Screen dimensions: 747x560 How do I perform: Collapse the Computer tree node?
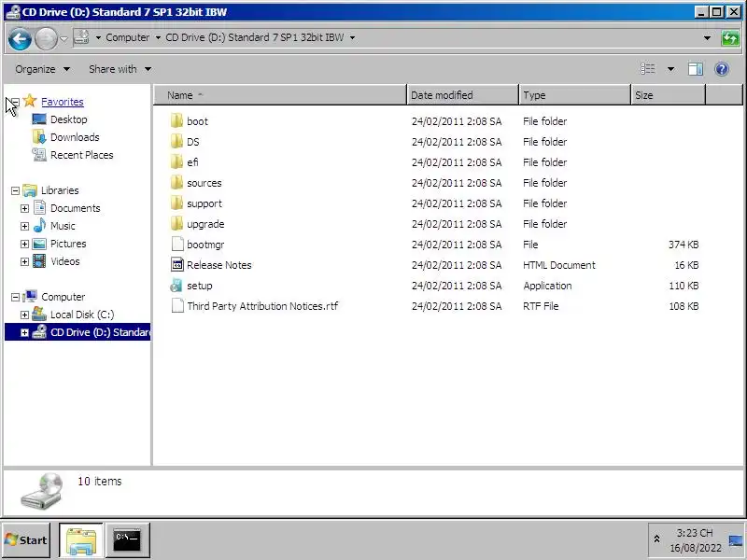pyautogui.click(x=15, y=297)
